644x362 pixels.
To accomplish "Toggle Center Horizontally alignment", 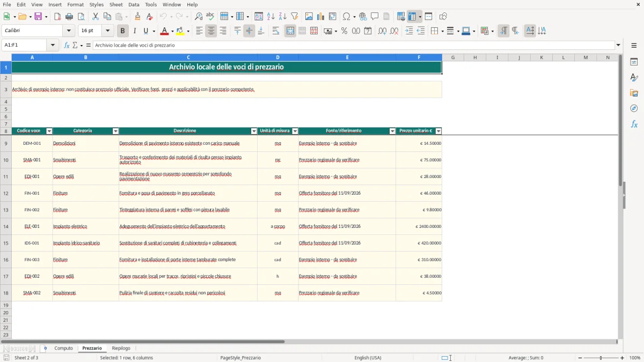I will [211, 31].
